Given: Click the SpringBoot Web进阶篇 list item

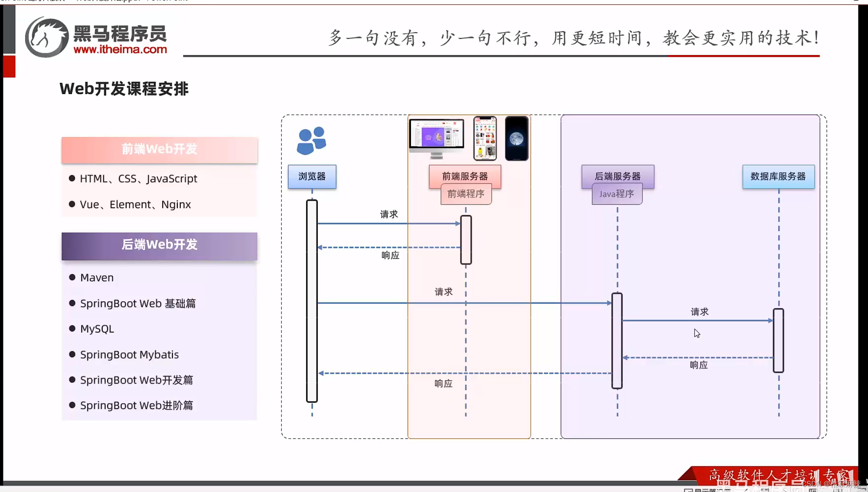Looking at the screenshot, I should pos(137,405).
